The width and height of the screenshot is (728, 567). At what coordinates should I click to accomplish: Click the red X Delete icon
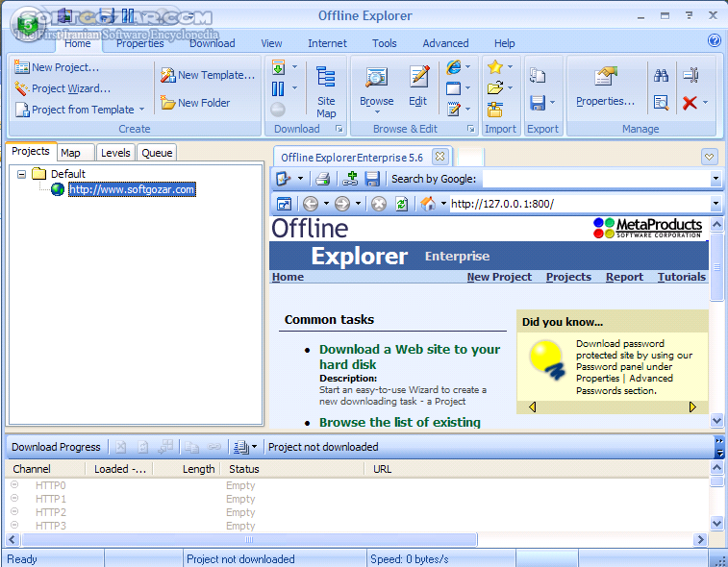click(x=690, y=103)
